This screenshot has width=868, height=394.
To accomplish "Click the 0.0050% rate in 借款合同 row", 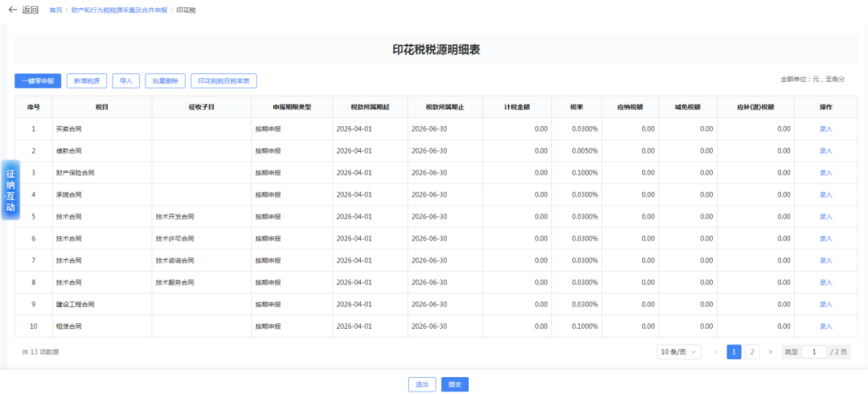I will [585, 150].
